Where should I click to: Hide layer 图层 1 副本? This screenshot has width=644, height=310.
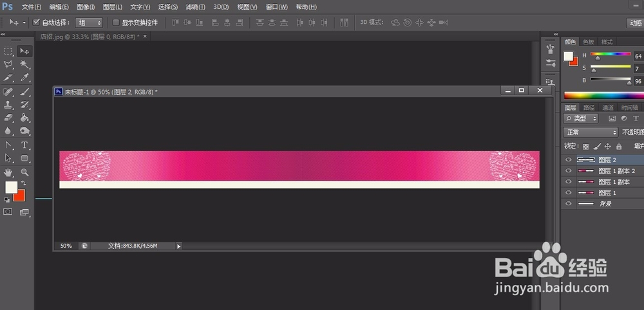[569, 181]
